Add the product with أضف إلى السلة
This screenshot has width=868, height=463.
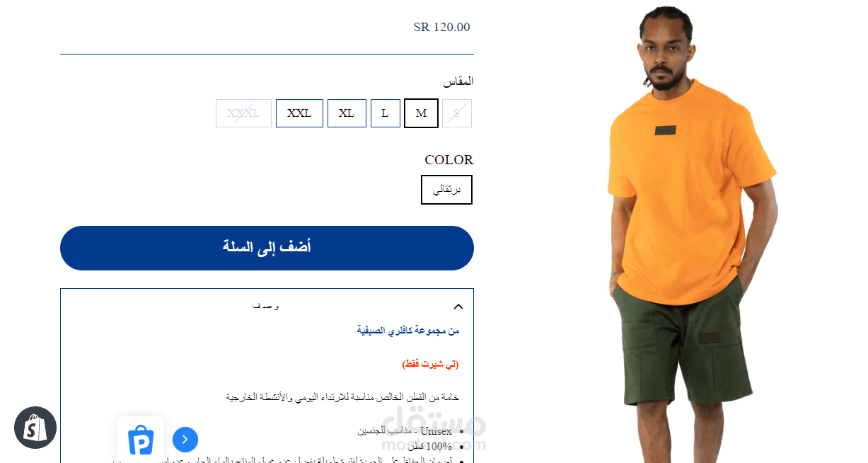pyautogui.click(x=267, y=248)
